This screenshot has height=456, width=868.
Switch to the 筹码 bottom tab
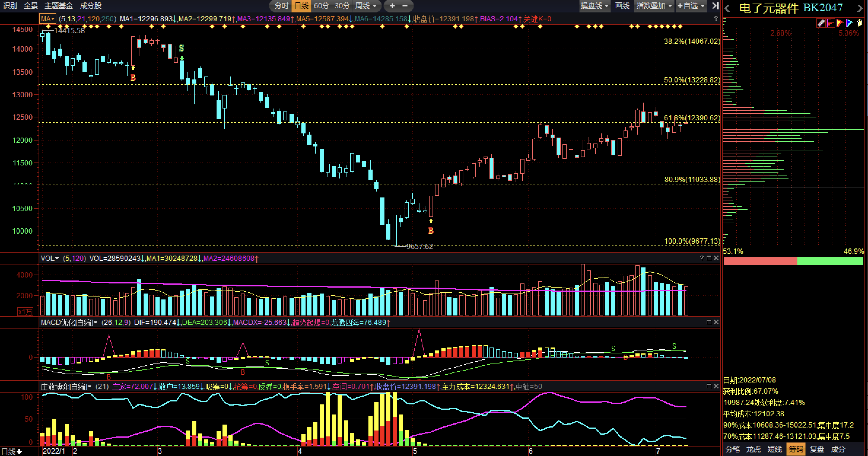coord(796,449)
